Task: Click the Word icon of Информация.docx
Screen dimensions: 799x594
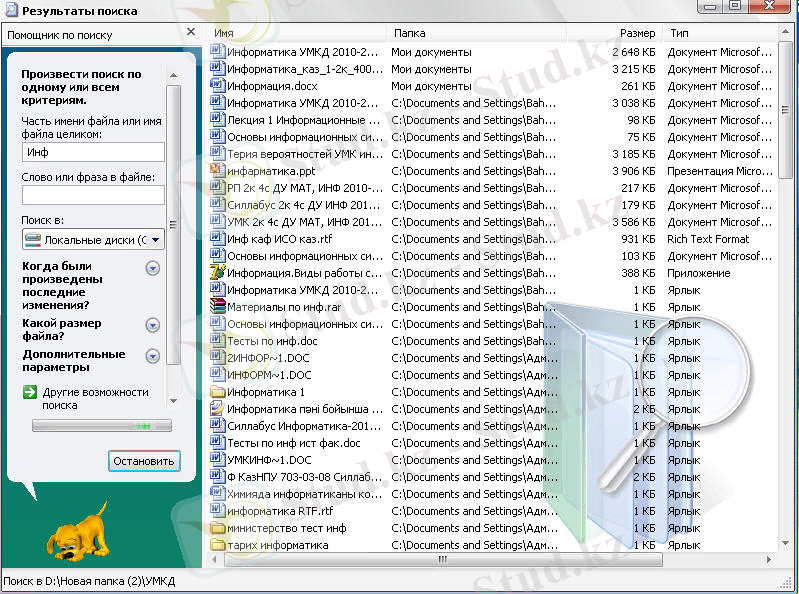Action: 217,86
